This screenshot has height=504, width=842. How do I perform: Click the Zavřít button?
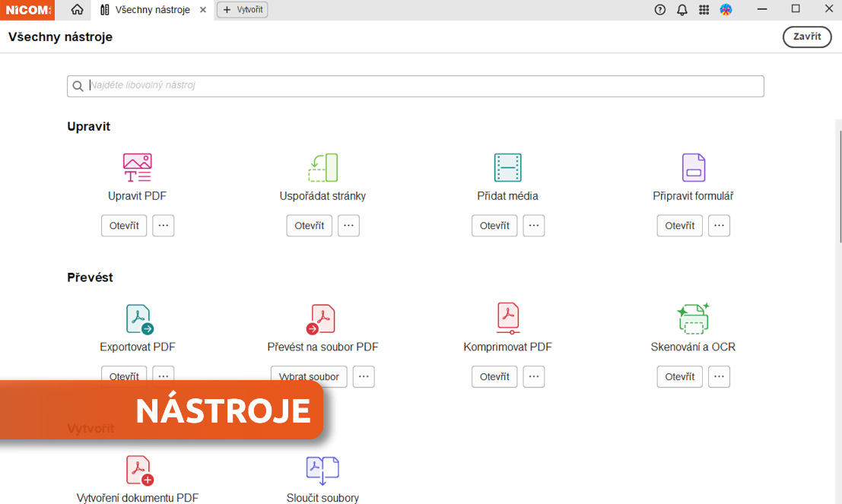pyautogui.click(x=806, y=36)
